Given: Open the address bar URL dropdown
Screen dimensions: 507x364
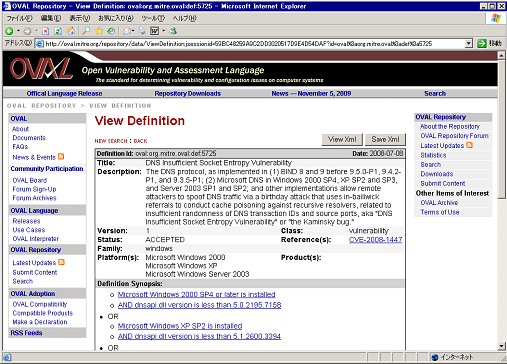Looking at the screenshot, I should pos(469,43).
